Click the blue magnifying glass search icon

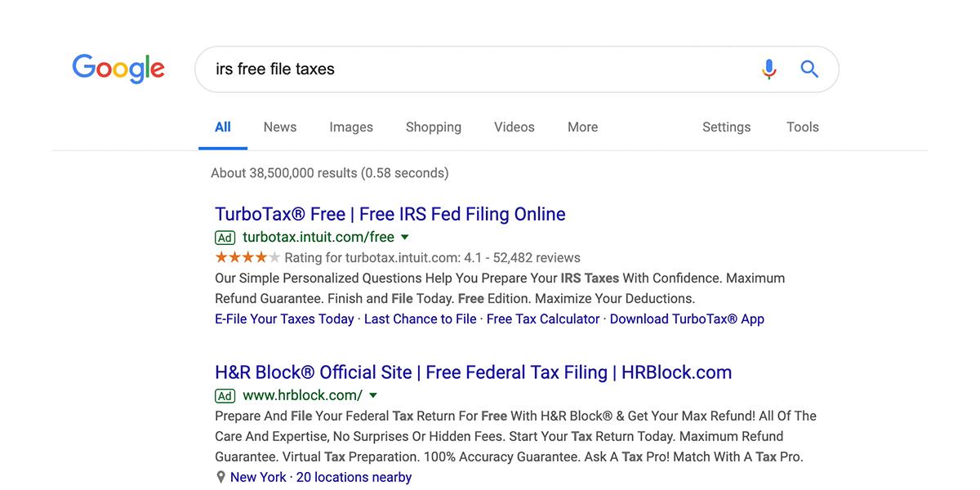[809, 69]
